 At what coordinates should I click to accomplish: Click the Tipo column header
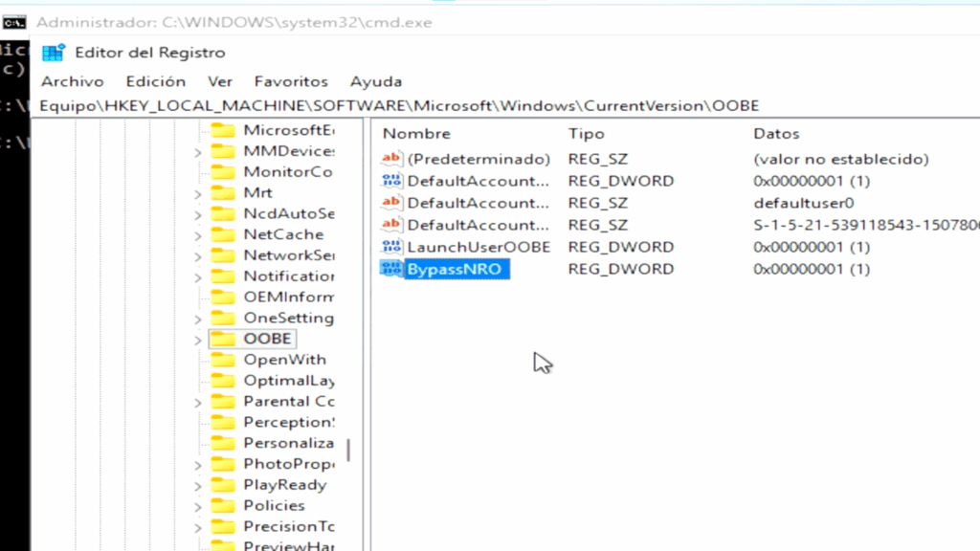pos(587,134)
